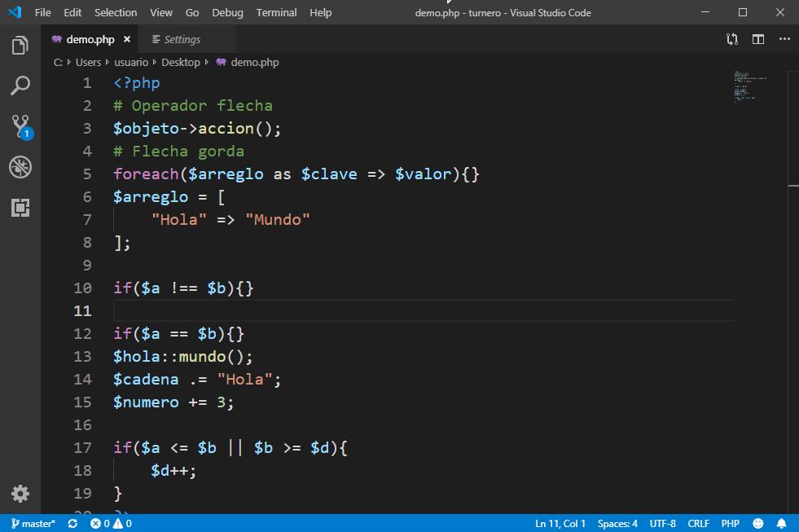The height and width of the screenshot is (532, 799).
Task: Open the File menu
Action: point(43,13)
